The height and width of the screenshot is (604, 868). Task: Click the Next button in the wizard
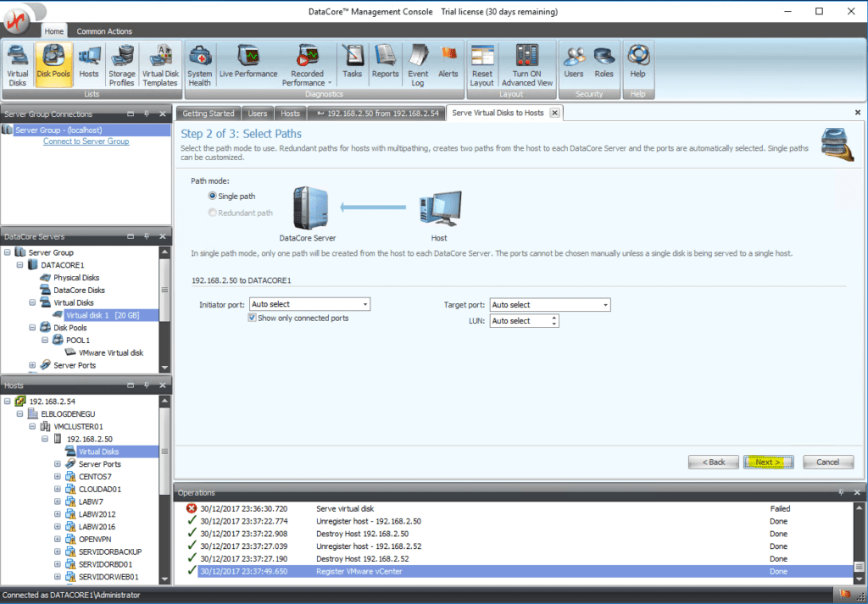pos(768,462)
